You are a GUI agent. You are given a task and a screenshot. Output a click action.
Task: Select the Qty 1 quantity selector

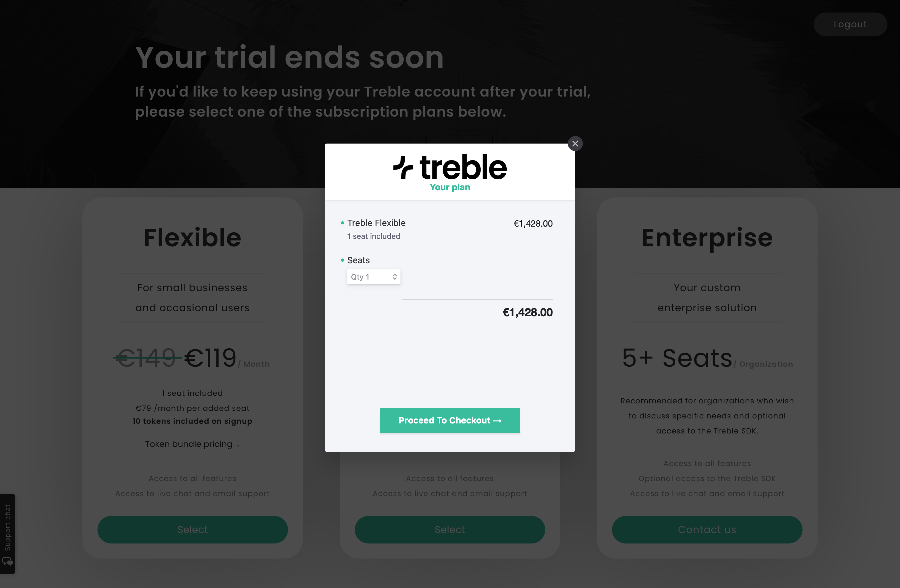tap(371, 276)
